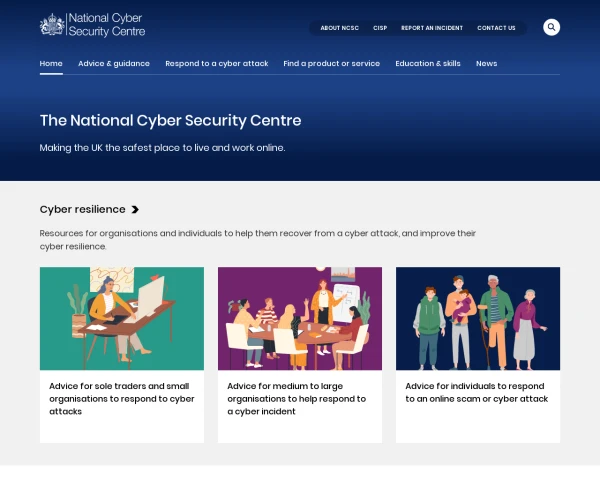Click Report an Incident link
The width and height of the screenshot is (600, 480).
(x=432, y=28)
